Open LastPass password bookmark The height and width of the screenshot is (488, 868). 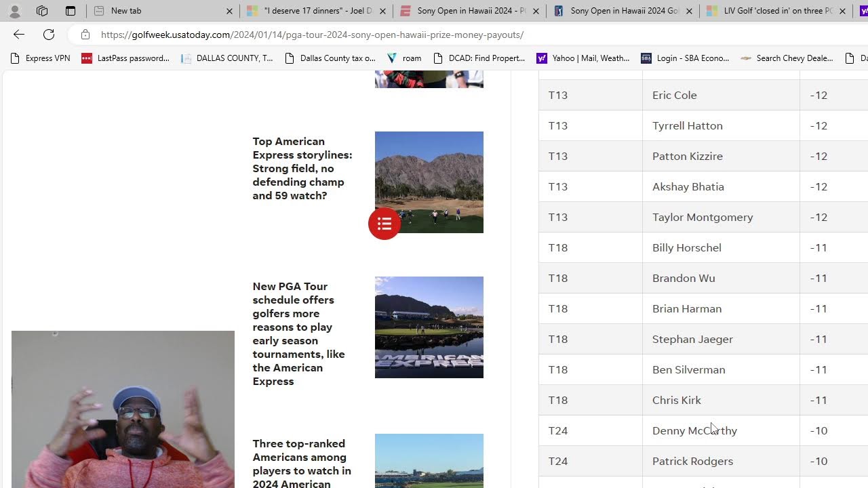125,58
